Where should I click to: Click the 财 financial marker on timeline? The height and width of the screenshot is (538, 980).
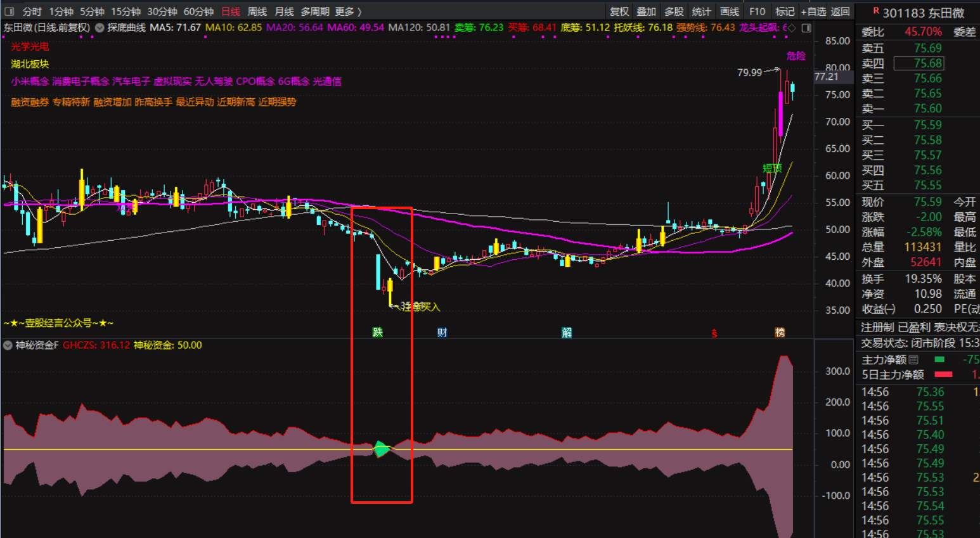click(x=442, y=332)
